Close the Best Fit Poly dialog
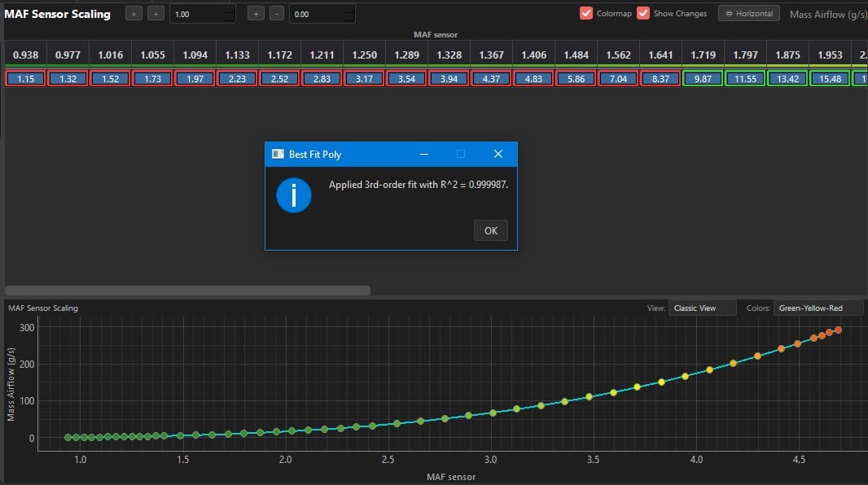 [x=498, y=155]
